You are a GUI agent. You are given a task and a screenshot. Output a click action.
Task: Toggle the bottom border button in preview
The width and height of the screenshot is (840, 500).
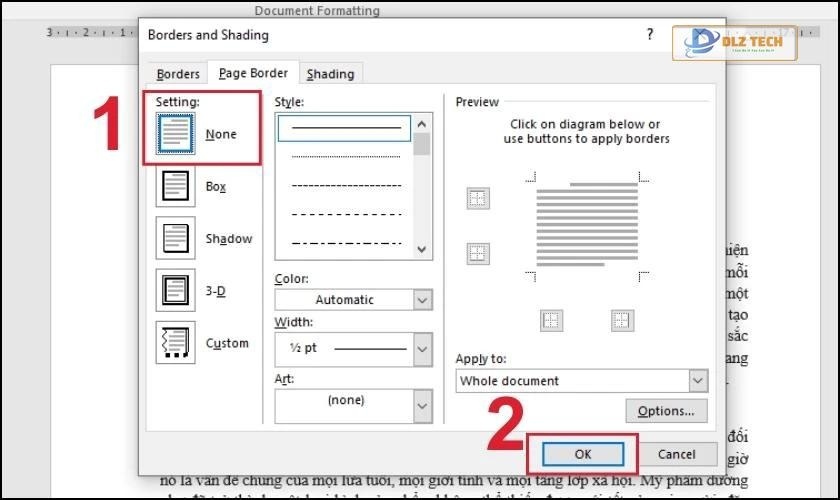click(478, 254)
